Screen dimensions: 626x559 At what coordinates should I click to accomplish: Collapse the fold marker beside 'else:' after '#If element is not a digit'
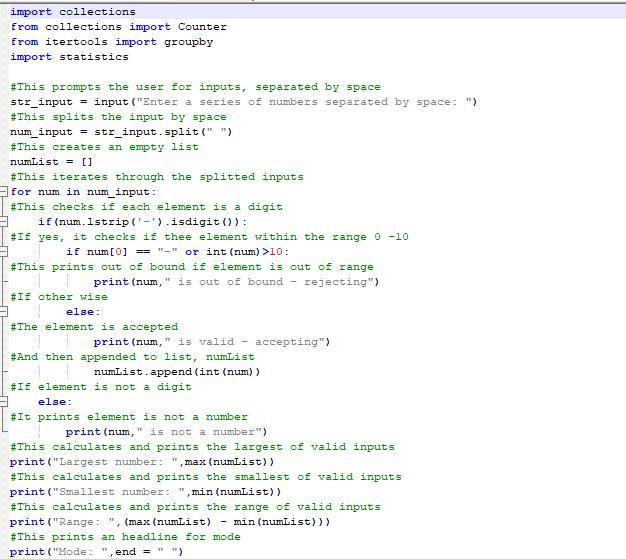pos(3,402)
